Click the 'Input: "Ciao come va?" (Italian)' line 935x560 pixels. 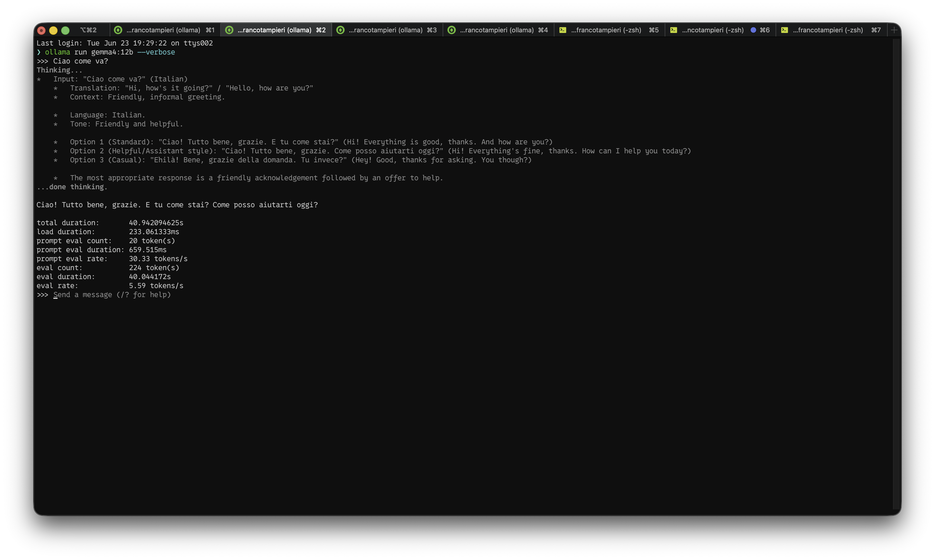click(112, 79)
